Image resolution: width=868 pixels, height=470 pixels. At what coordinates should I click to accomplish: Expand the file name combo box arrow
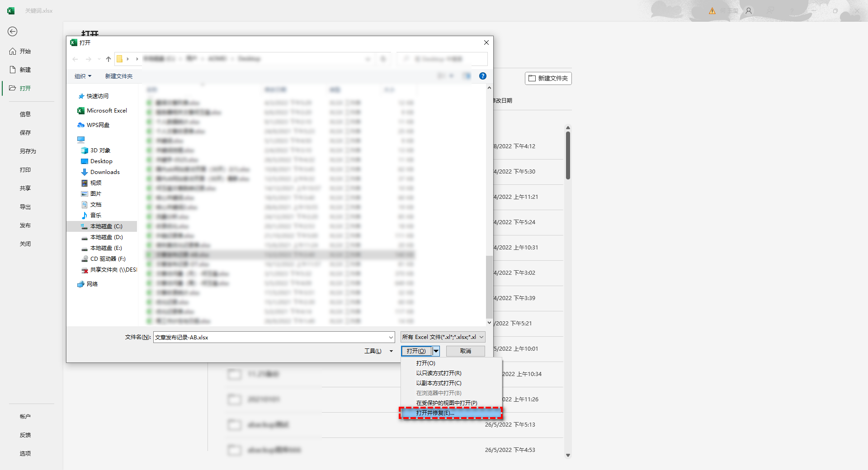click(x=391, y=337)
